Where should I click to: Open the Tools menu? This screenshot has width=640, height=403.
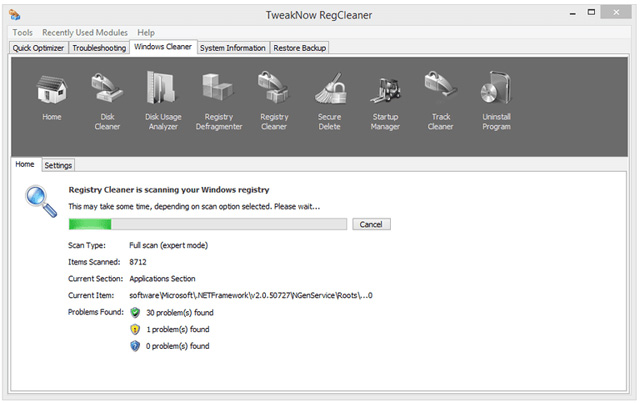point(22,33)
